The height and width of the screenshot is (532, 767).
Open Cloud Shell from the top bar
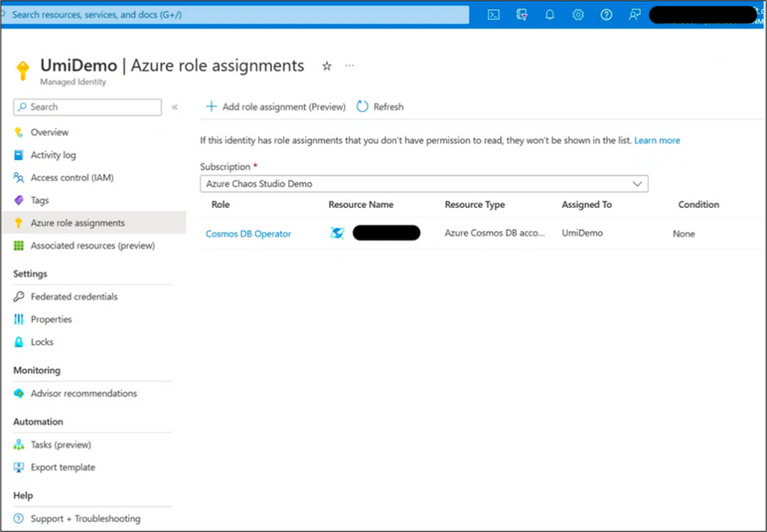(x=494, y=15)
